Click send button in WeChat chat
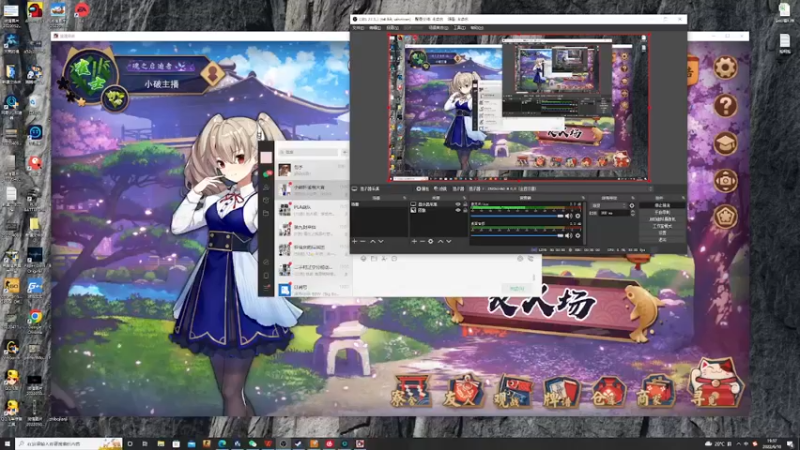The width and height of the screenshot is (800, 450). click(x=517, y=289)
